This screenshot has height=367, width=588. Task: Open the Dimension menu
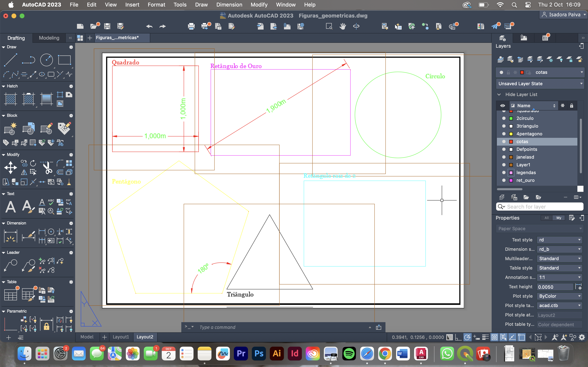pyautogui.click(x=229, y=5)
